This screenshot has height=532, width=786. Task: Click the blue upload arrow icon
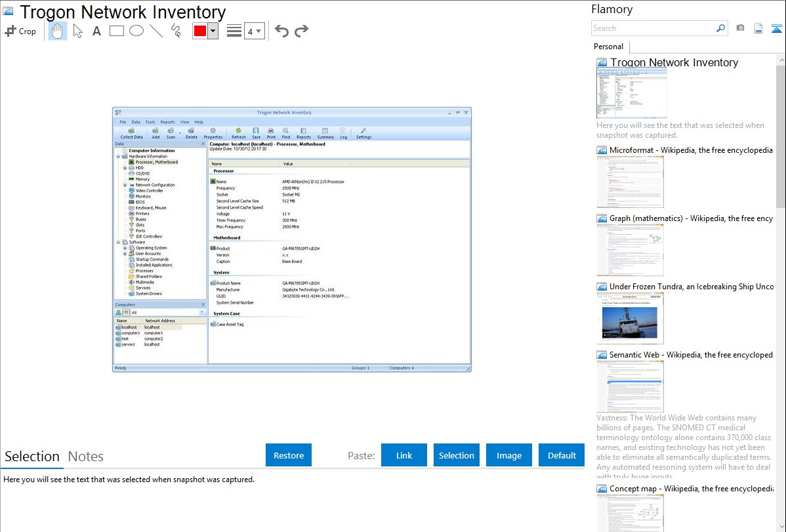click(x=776, y=28)
